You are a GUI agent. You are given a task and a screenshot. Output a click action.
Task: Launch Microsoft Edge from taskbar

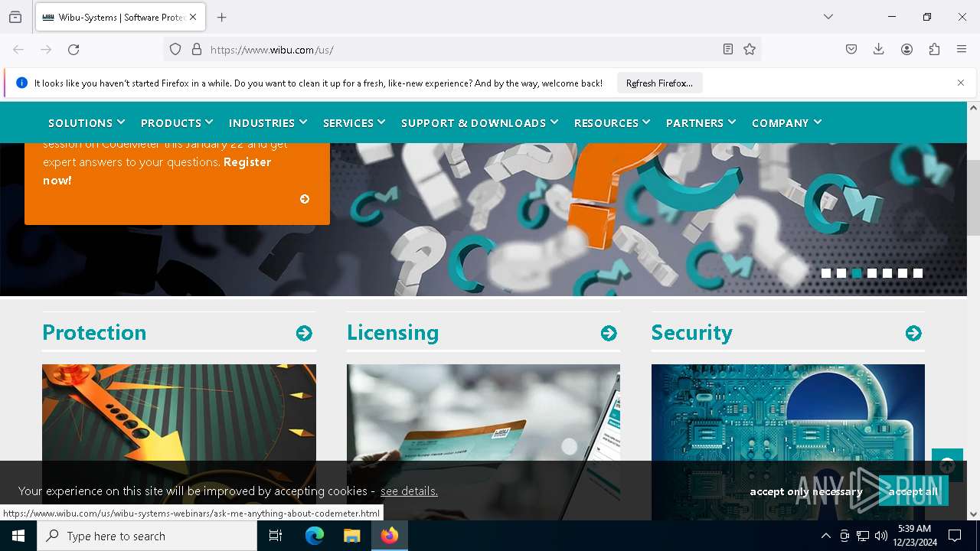click(315, 536)
